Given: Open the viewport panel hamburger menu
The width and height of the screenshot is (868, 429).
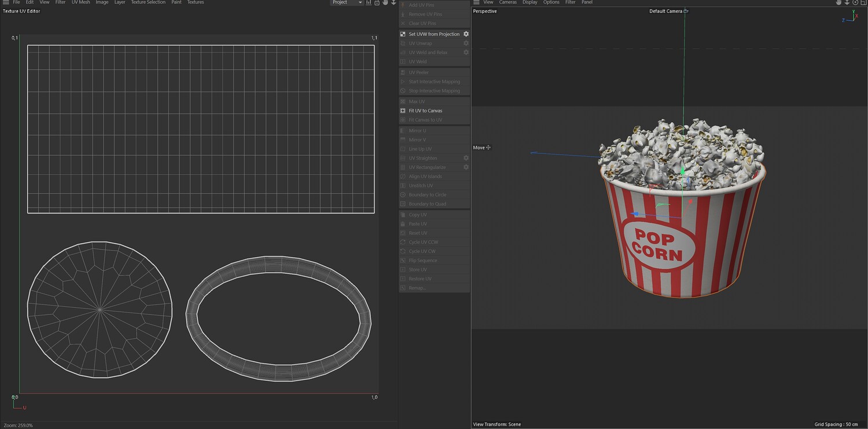Looking at the screenshot, I should pyautogui.click(x=476, y=2).
